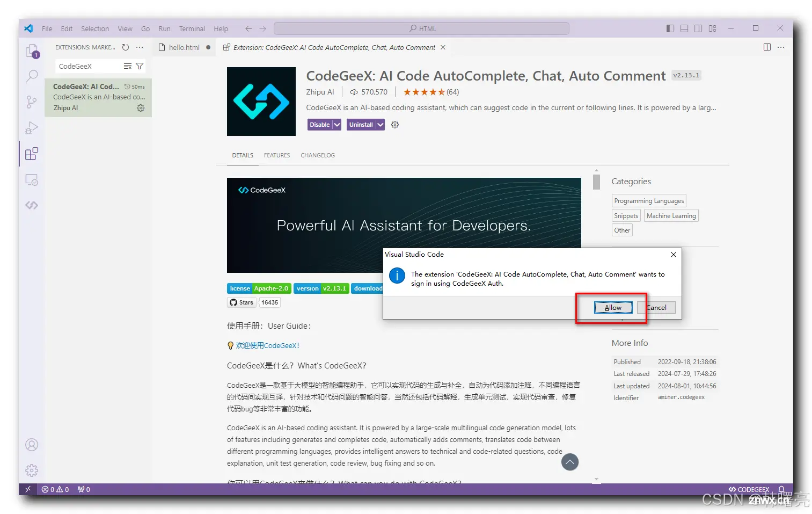
Task: Open the Accounts menu icon
Action: click(x=32, y=445)
